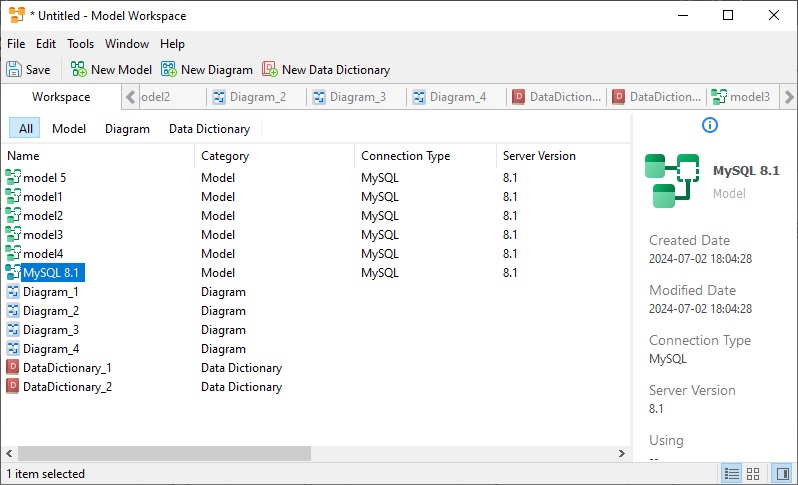Click the horizontal scrollbar thumb
Image resolution: width=798 pixels, height=485 pixels.
click(164, 453)
